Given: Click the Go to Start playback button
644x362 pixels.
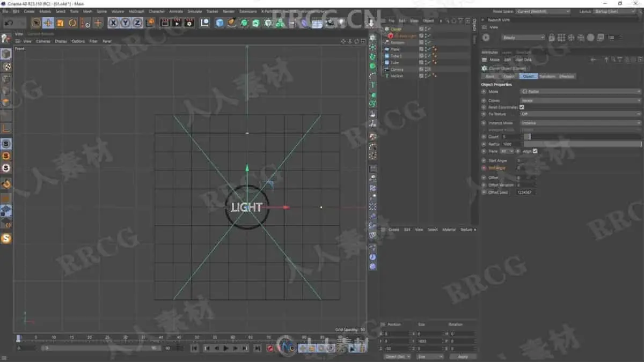Looking at the screenshot, I should pos(194,348).
